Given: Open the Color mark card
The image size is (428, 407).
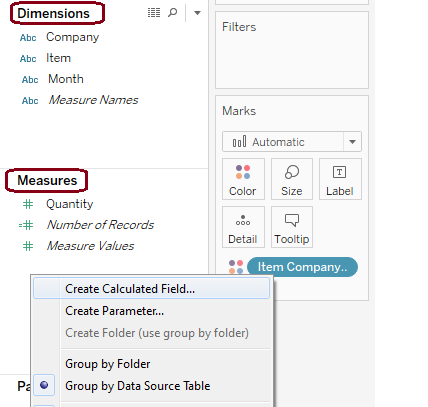Looking at the screenshot, I should [x=243, y=179].
